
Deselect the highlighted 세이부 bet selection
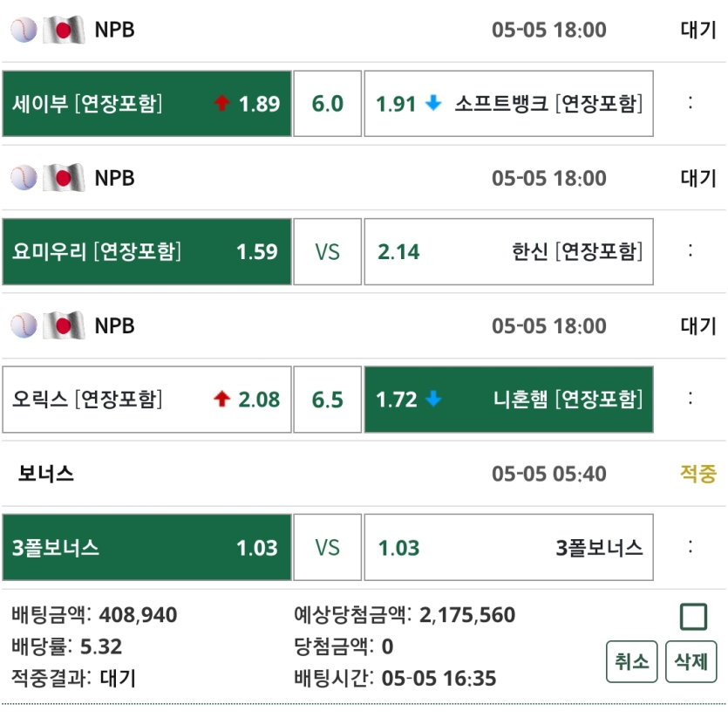click(146, 103)
